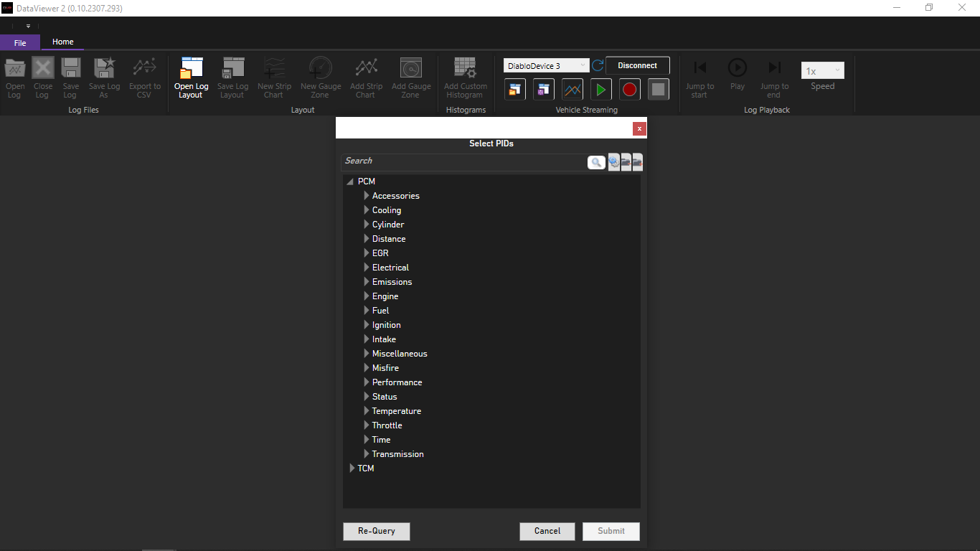The height and width of the screenshot is (551, 980).
Task: Expand the Cylinder category arrow
Action: point(366,224)
